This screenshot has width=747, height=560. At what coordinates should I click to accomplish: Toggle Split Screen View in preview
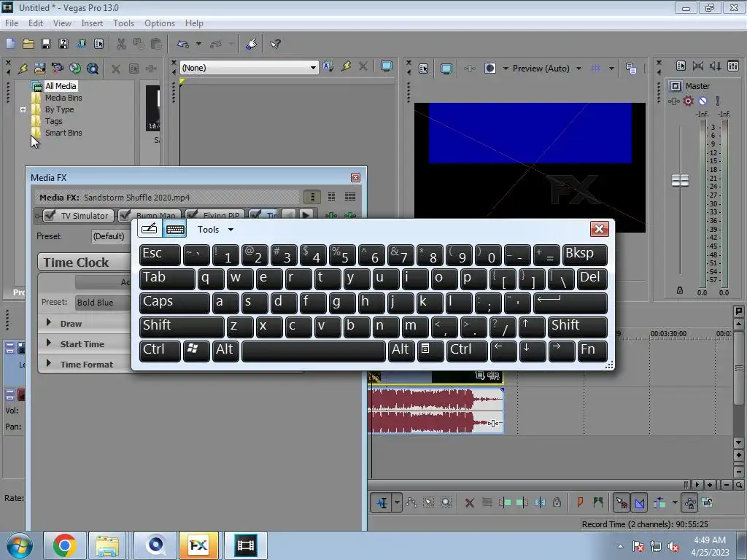point(490,69)
